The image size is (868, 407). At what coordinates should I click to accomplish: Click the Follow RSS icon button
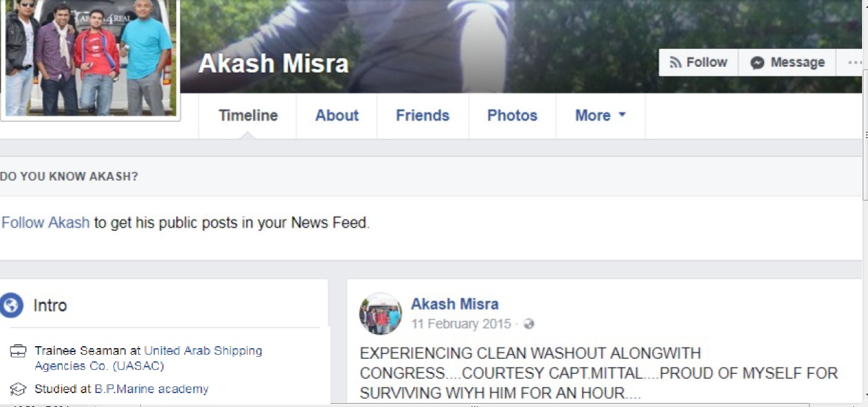[699, 62]
